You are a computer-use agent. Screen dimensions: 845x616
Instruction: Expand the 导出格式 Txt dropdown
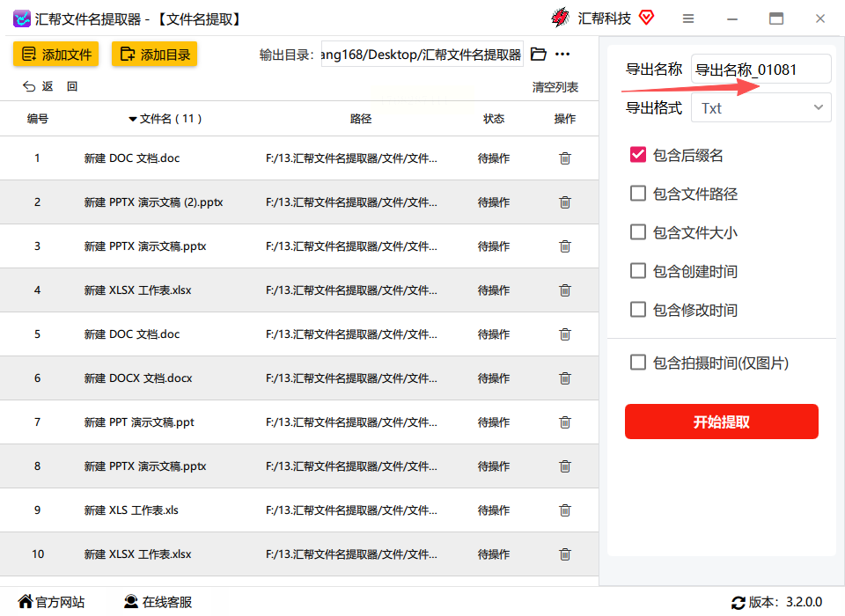coord(761,107)
